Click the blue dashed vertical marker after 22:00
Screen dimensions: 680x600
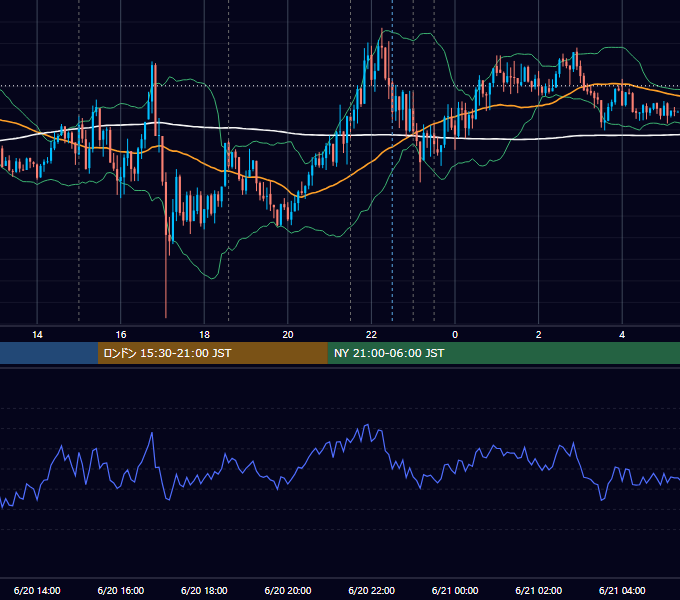[x=392, y=160]
